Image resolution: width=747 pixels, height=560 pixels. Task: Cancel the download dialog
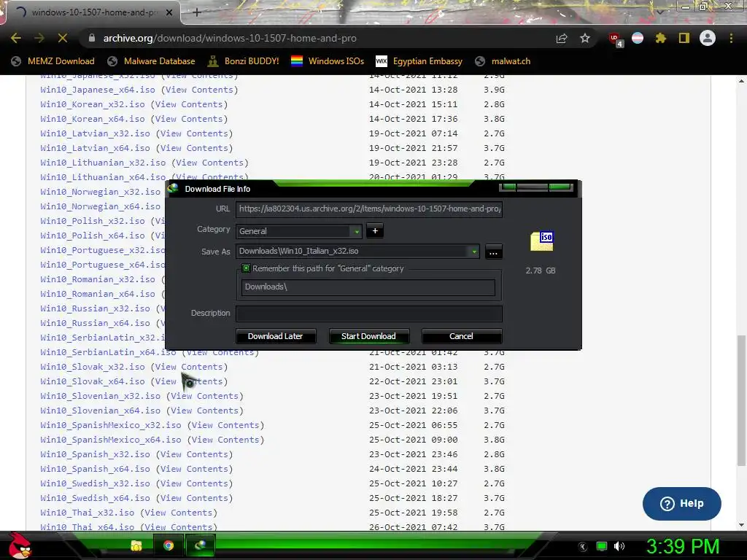click(461, 336)
